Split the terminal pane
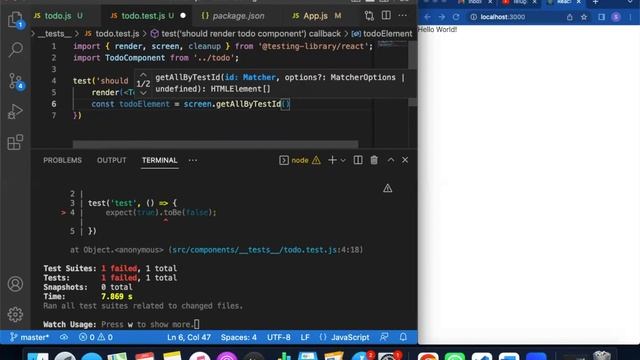640x360 pixels. point(358,160)
